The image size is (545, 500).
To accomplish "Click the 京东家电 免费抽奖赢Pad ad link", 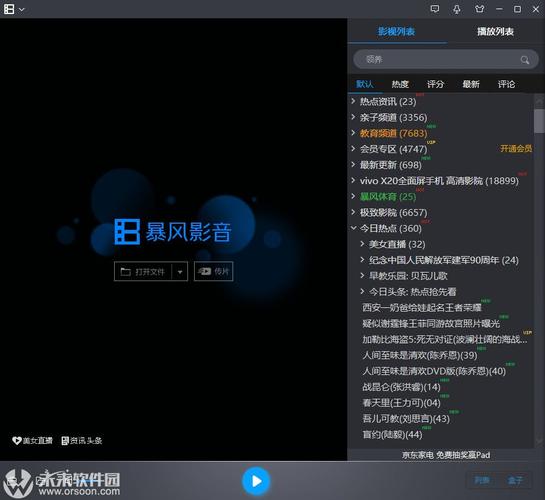I will [446, 455].
